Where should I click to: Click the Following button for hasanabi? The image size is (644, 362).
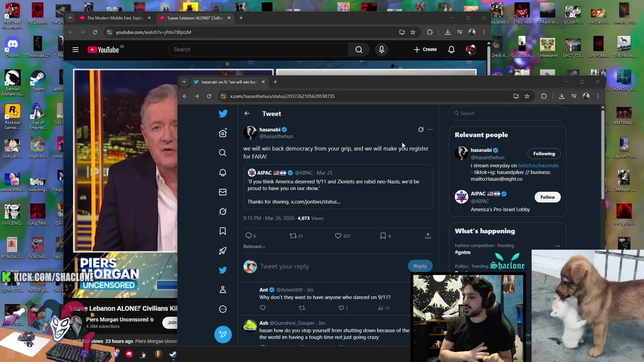[x=544, y=154]
